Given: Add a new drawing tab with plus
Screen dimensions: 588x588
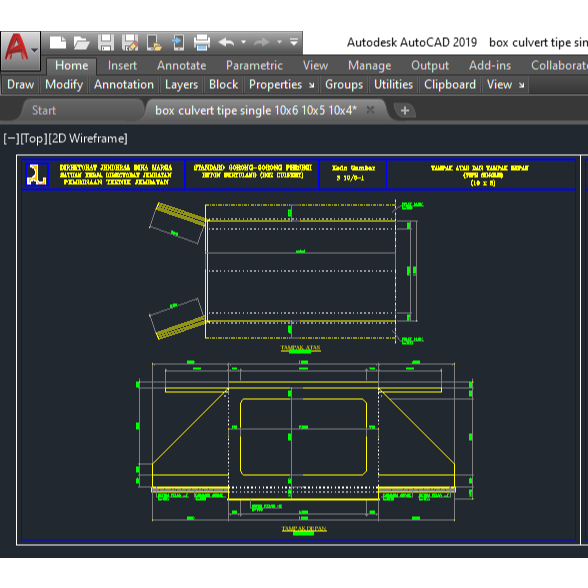Looking at the screenshot, I should click(x=405, y=111).
